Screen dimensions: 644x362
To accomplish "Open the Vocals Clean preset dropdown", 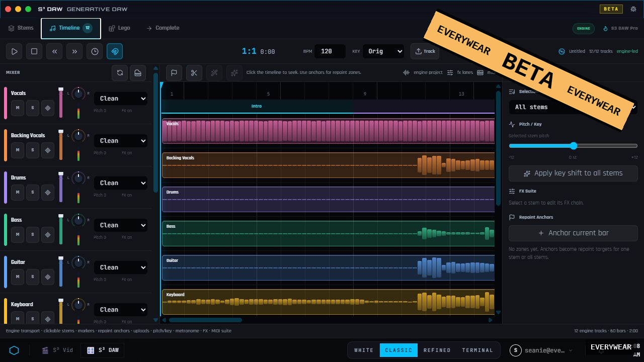I will click(121, 99).
